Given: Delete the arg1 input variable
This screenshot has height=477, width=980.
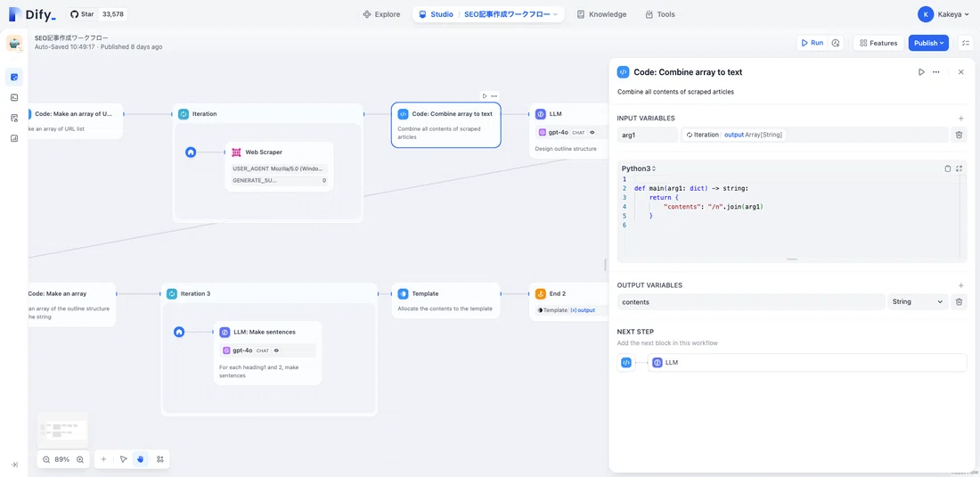Looking at the screenshot, I should [958, 135].
